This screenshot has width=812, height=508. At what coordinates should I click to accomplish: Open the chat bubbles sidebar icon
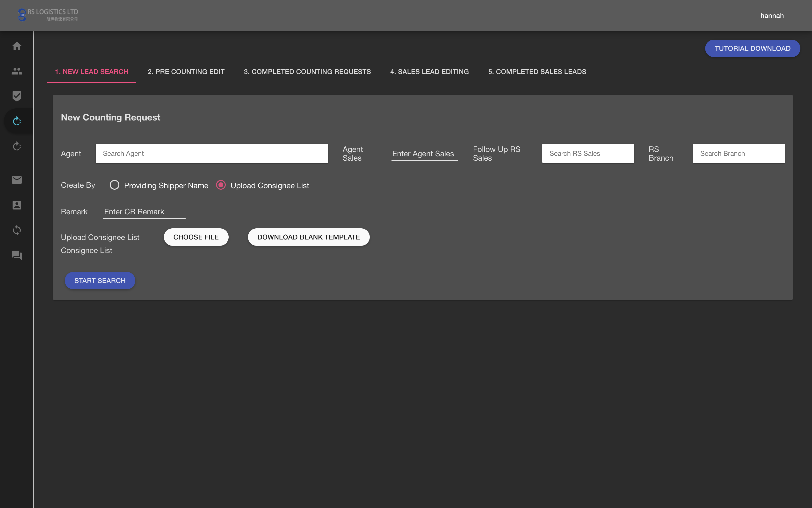click(x=17, y=255)
